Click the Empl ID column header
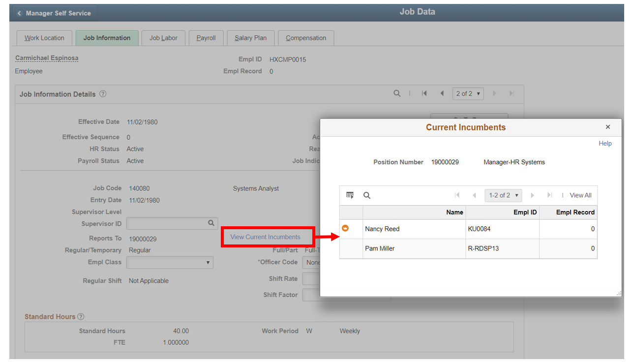633x364 pixels. click(502, 212)
